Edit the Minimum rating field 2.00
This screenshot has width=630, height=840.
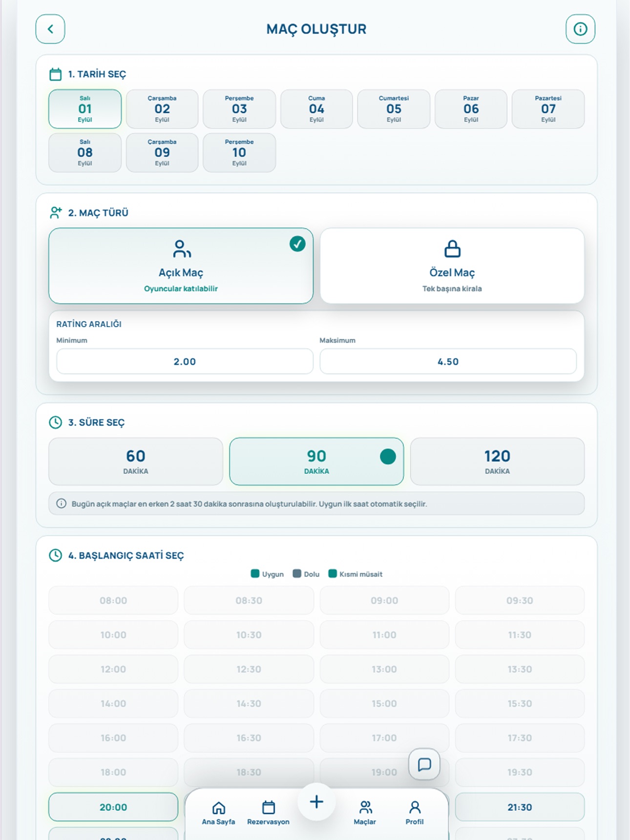[x=185, y=361]
